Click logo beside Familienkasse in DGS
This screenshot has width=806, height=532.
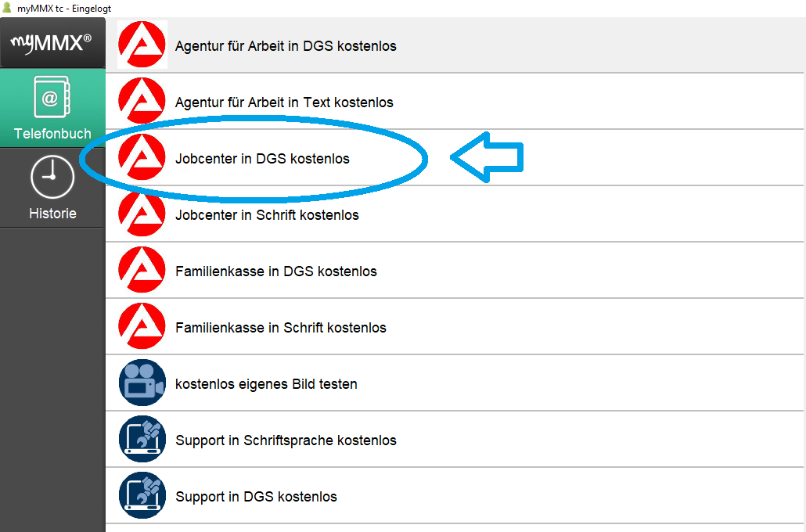pos(142,271)
